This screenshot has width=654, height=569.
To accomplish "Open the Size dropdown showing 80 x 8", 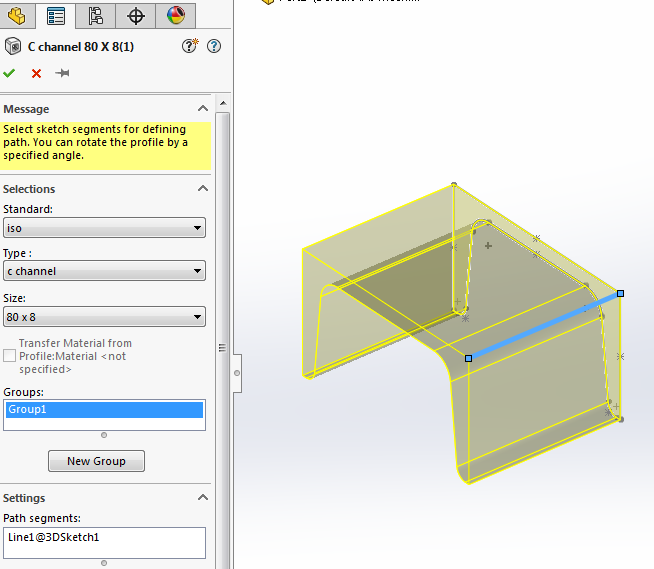I will click(104, 317).
